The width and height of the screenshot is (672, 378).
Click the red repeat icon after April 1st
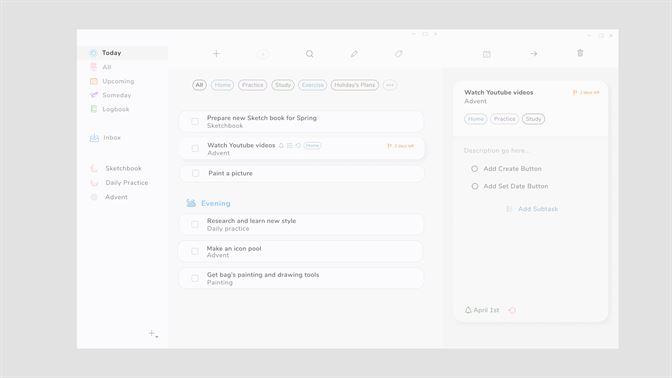(512, 310)
